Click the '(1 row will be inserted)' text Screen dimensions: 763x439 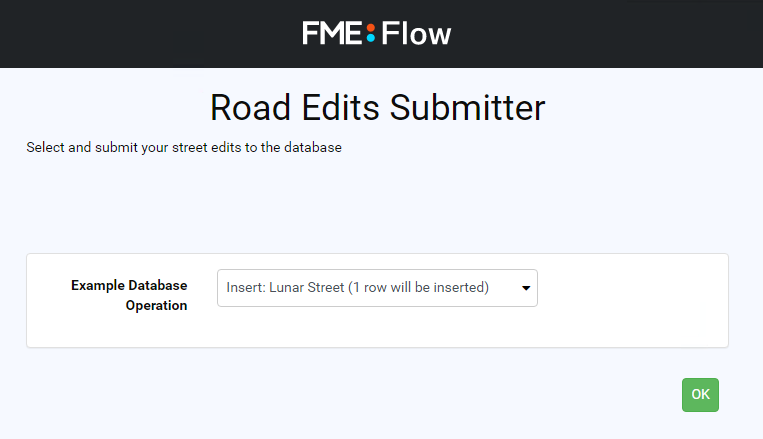click(418, 288)
